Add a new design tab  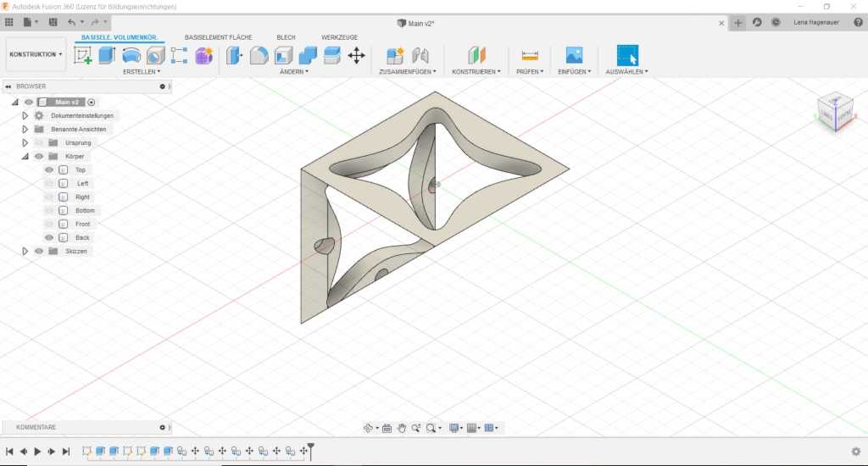(738, 23)
